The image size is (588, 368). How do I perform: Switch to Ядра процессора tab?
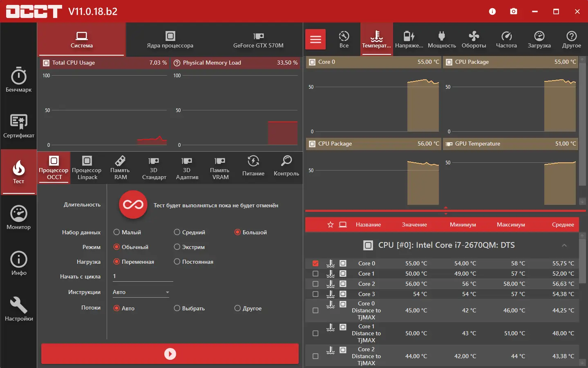point(170,39)
